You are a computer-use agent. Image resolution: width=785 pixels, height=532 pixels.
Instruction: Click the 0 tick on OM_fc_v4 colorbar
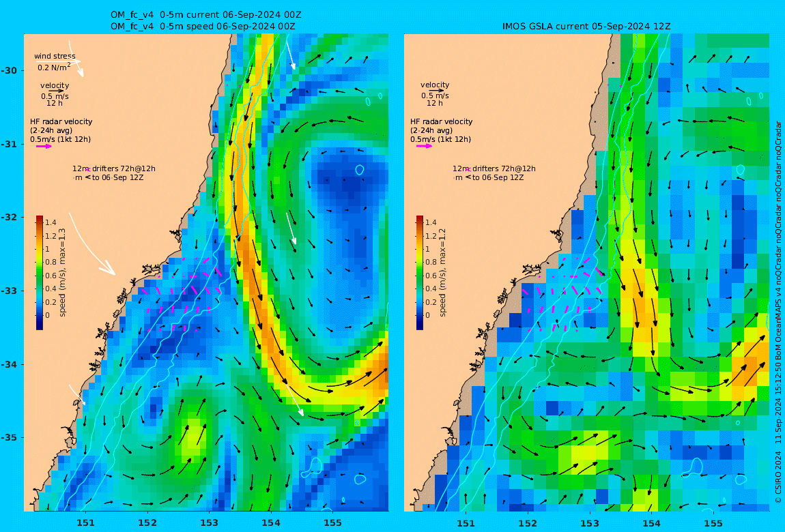(x=48, y=315)
